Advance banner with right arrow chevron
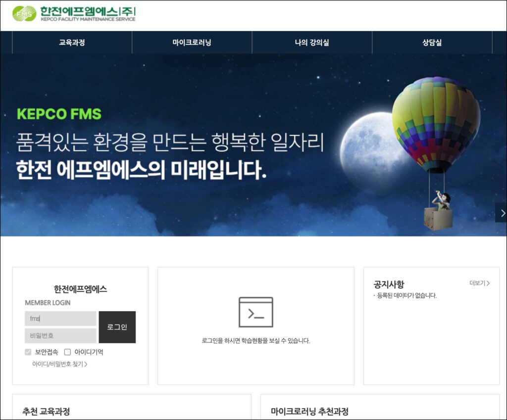 point(502,213)
